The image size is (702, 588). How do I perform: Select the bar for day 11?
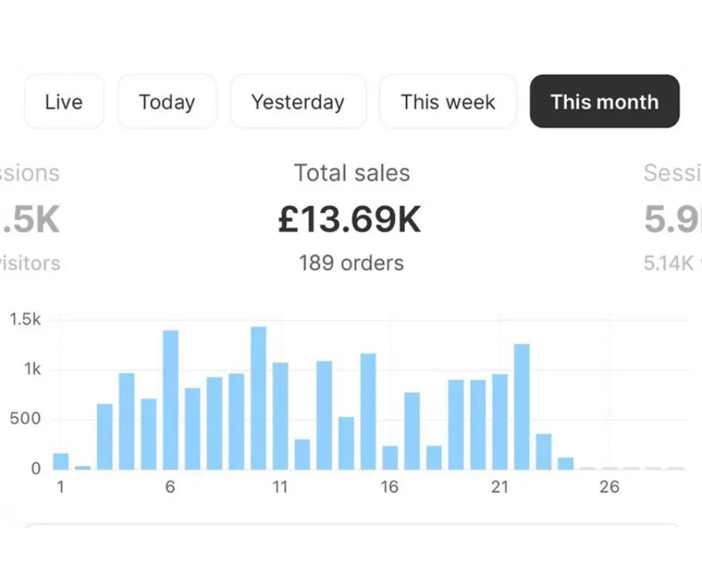(280, 416)
